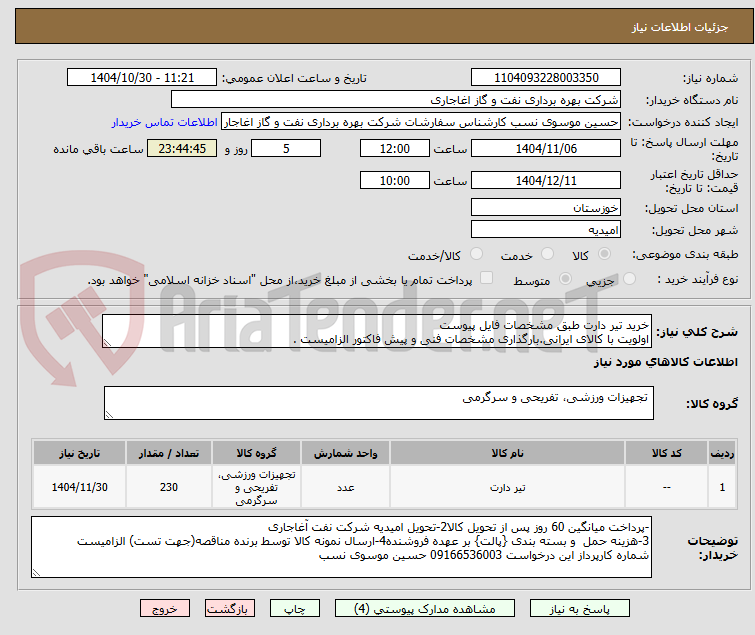Click the تاریخ نیاز column header
Viewport: 755px width, 635px height.
coord(79,453)
